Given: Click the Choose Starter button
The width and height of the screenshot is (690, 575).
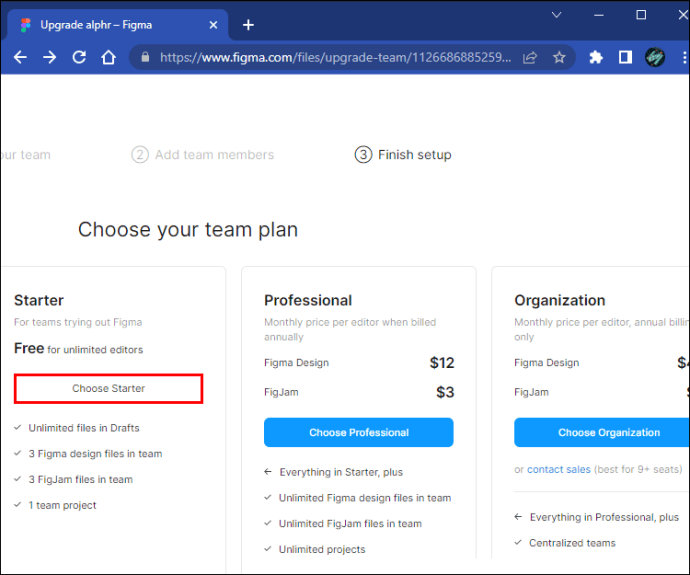Looking at the screenshot, I should coord(108,388).
